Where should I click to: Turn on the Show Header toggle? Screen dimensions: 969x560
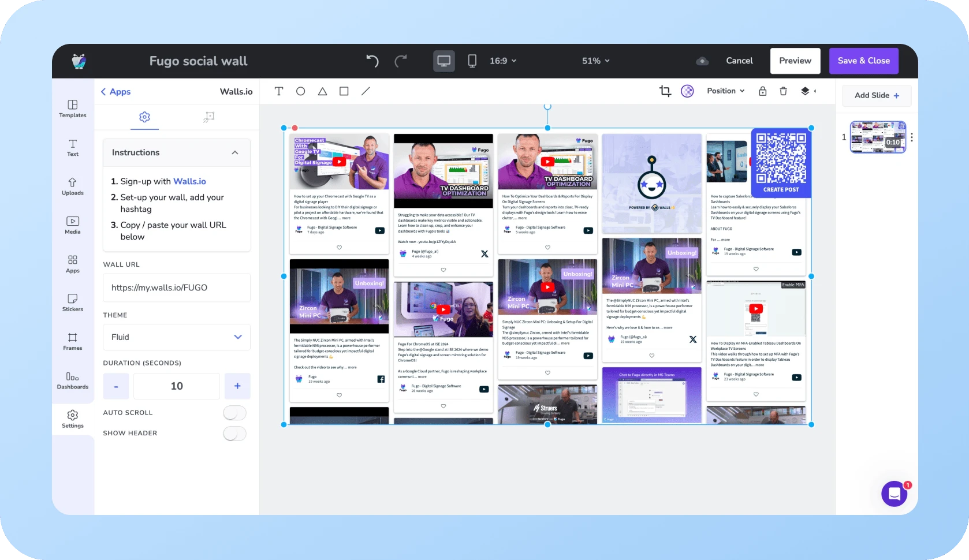click(x=234, y=433)
